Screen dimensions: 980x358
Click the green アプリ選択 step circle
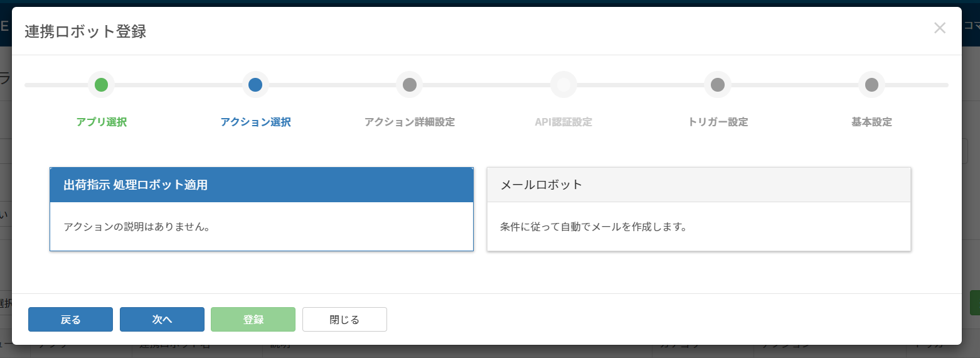point(101,85)
